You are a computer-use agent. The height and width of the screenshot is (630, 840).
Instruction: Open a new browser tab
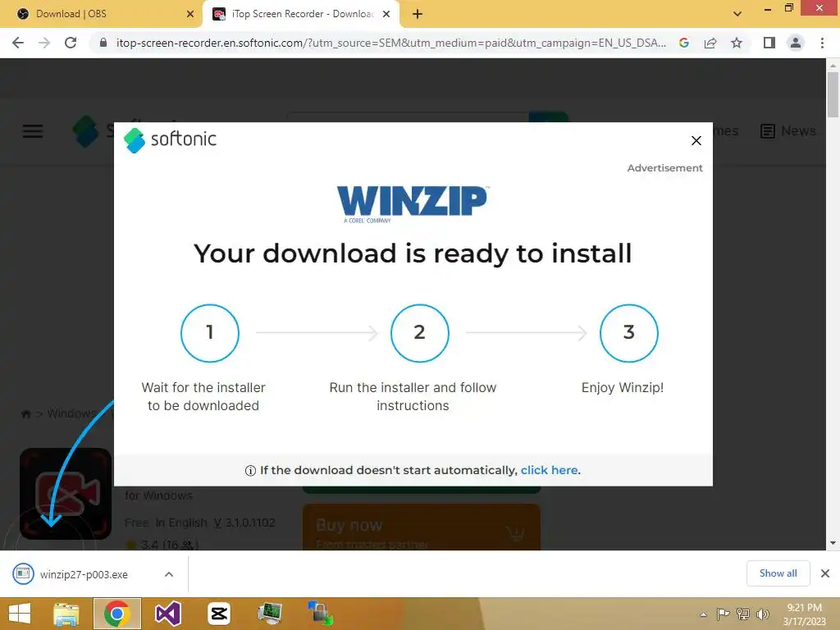tap(418, 14)
